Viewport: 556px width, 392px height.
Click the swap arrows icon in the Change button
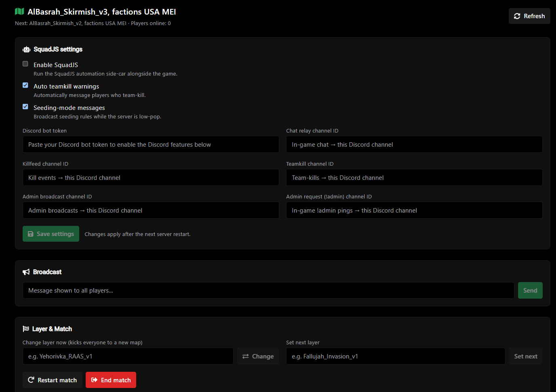tap(245, 356)
